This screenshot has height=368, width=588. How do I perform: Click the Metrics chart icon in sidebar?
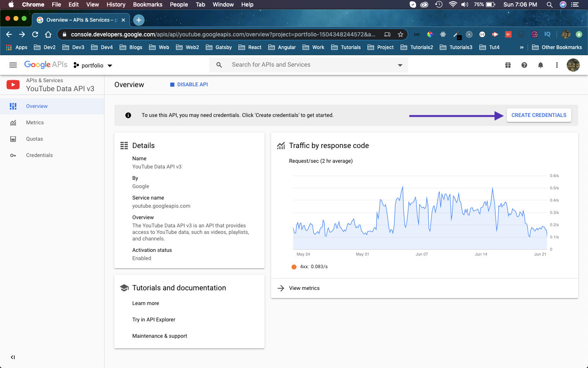click(13, 123)
